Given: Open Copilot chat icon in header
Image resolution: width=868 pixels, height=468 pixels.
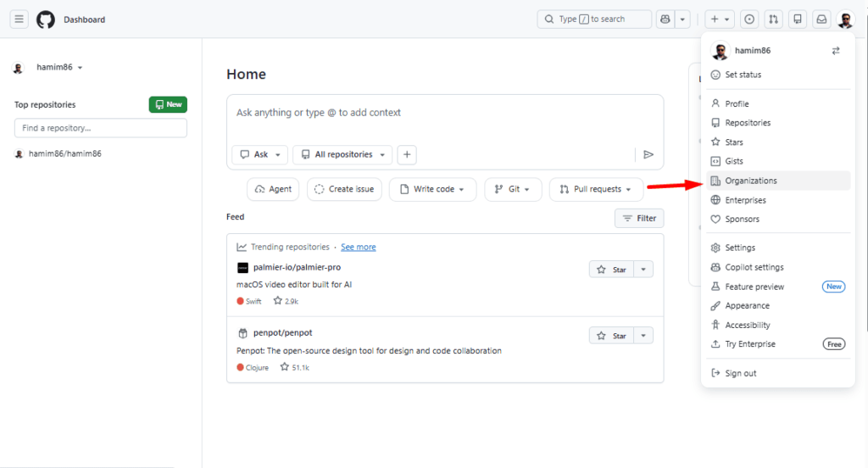Looking at the screenshot, I should point(665,19).
